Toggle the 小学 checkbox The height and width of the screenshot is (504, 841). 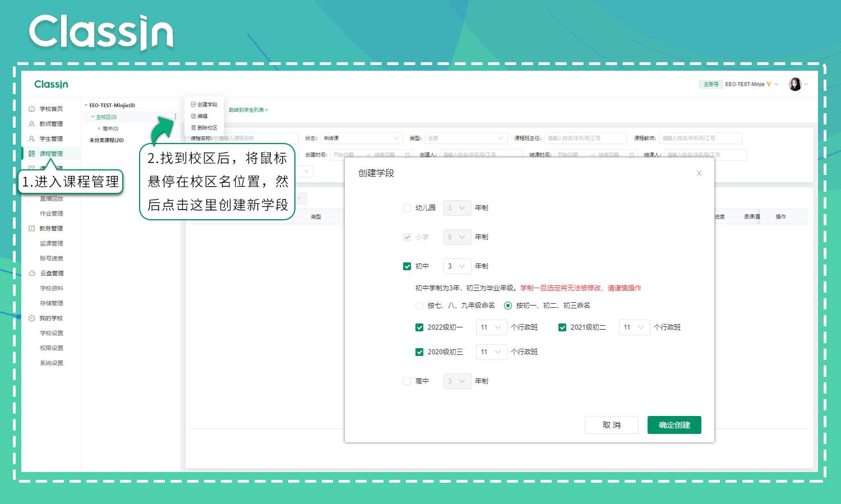(x=407, y=237)
